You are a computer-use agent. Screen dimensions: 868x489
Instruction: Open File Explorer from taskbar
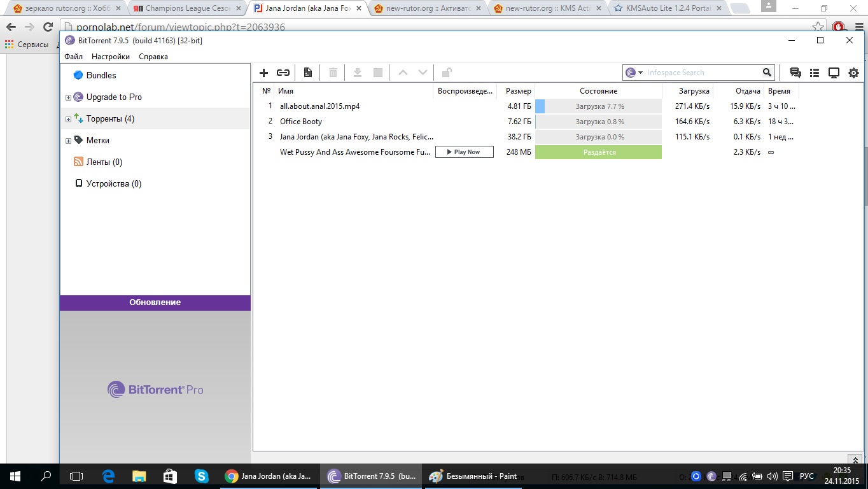coord(139,476)
